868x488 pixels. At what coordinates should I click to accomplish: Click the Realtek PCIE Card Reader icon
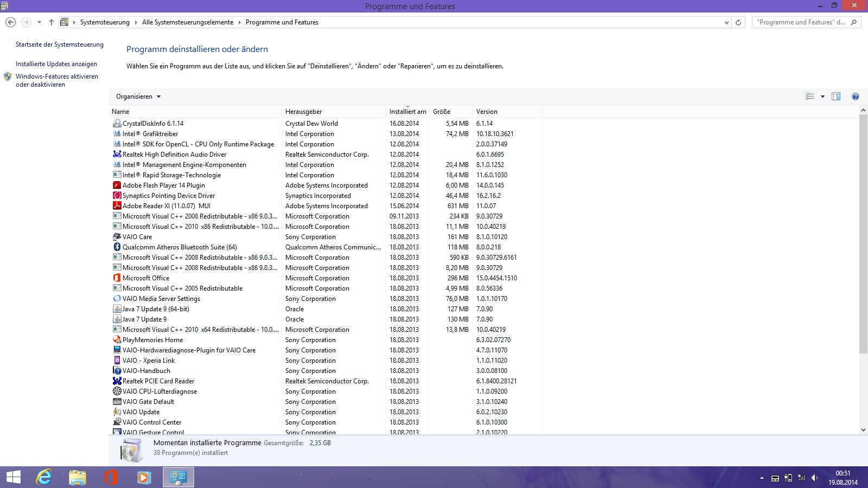117,381
